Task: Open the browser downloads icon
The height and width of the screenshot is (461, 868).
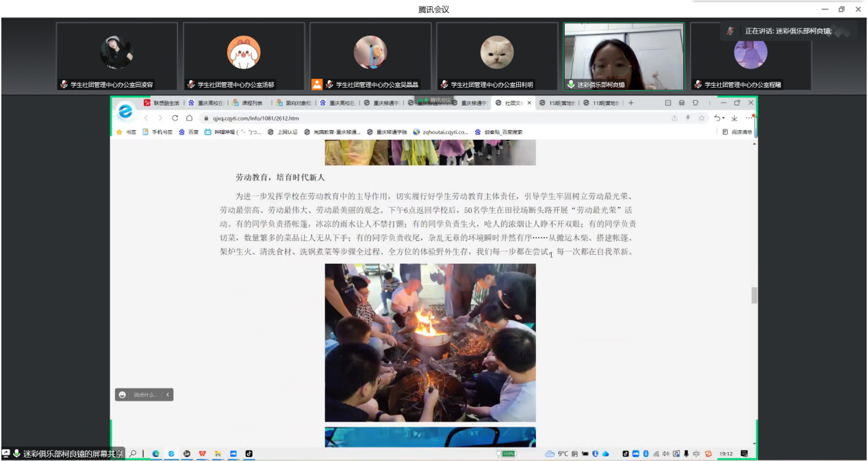Action: [734, 118]
